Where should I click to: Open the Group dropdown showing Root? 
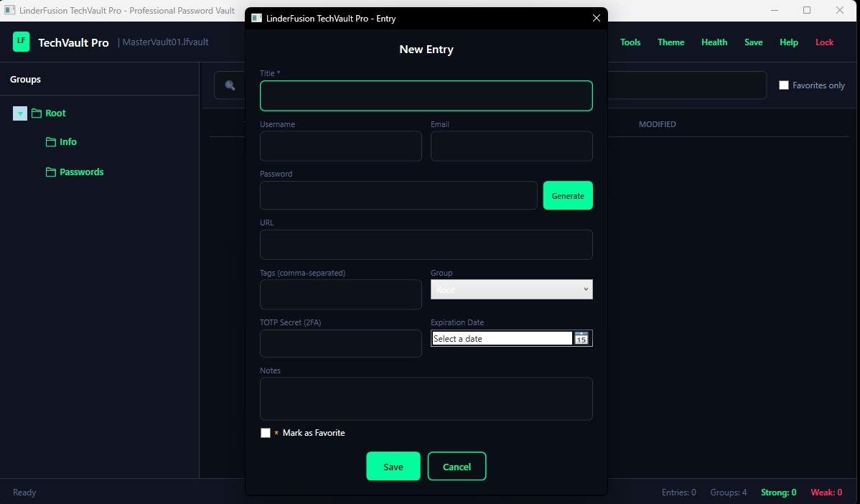511,289
